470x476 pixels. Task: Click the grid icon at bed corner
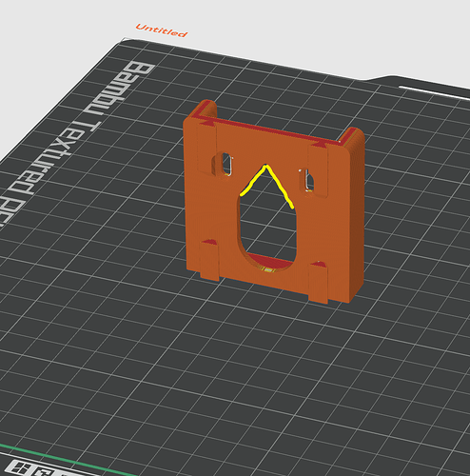click(x=20, y=468)
